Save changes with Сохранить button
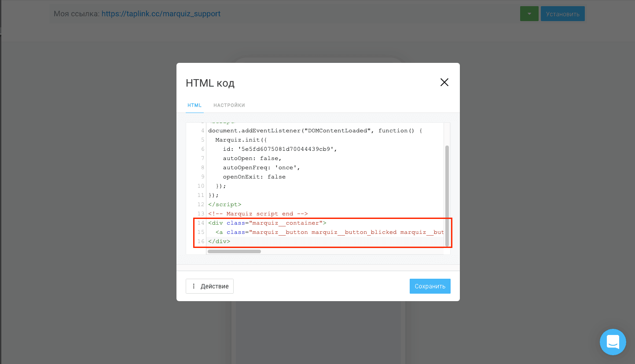 tap(430, 286)
